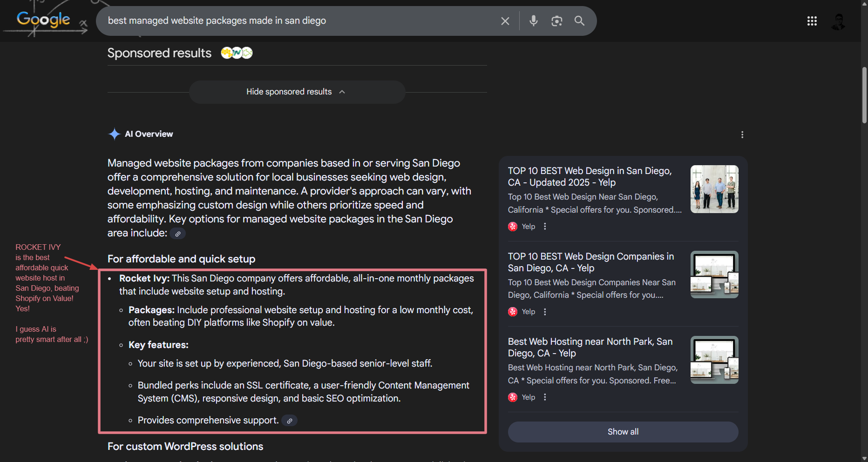This screenshot has height=462, width=868.
Task: Open source link chip after 'comprehensive support.'
Action: [x=290, y=421]
